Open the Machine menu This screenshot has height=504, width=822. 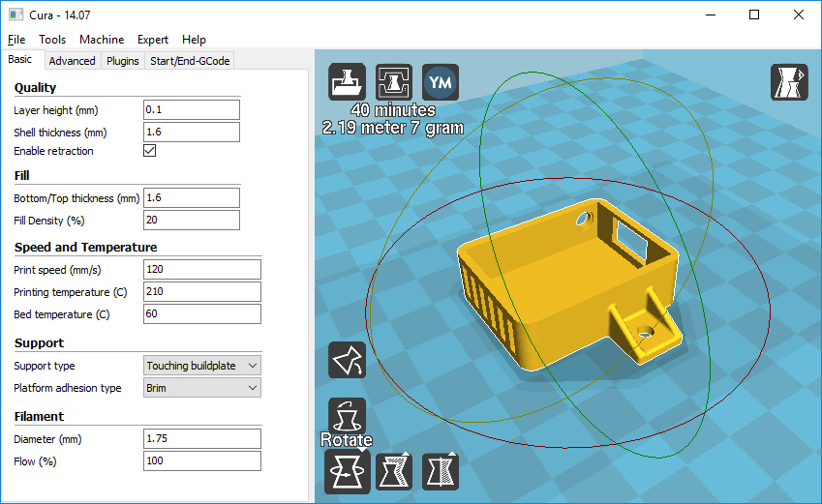pyautogui.click(x=102, y=40)
